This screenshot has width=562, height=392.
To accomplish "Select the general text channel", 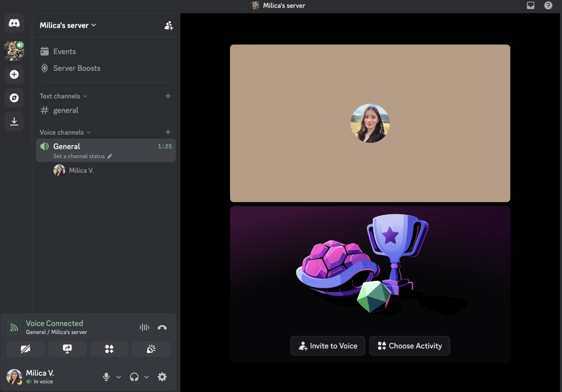I will (x=66, y=110).
